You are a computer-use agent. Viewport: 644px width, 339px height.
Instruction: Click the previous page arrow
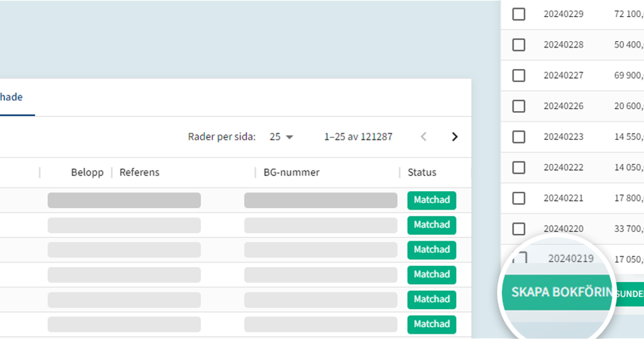pos(423,137)
